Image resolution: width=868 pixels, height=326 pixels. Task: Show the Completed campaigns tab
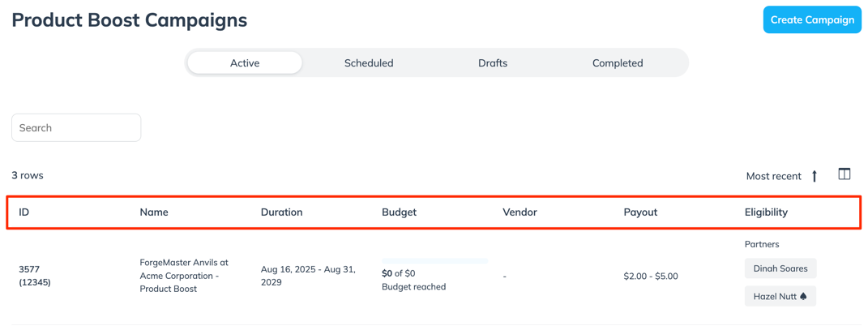618,63
